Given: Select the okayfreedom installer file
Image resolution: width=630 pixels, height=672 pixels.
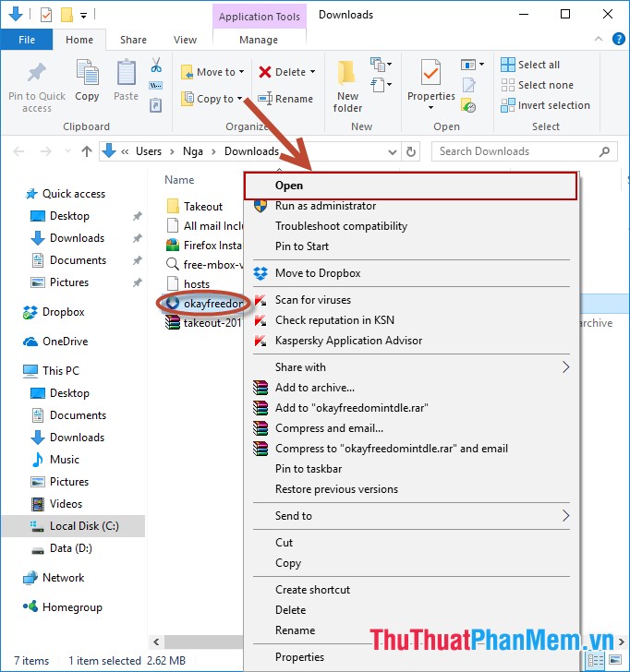Looking at the screenshot, I should (x=211, y=304).
